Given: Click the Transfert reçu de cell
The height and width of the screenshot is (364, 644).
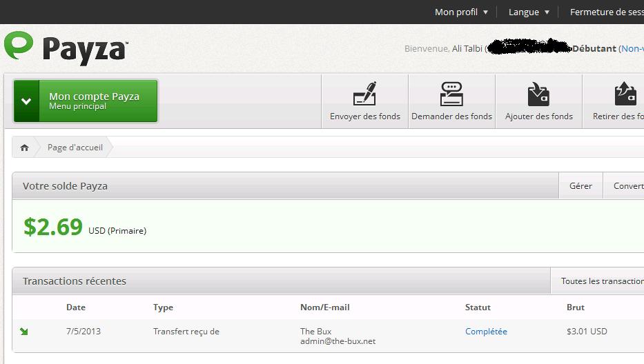Looking at the screenshot, I should click(x=186, y=331).
